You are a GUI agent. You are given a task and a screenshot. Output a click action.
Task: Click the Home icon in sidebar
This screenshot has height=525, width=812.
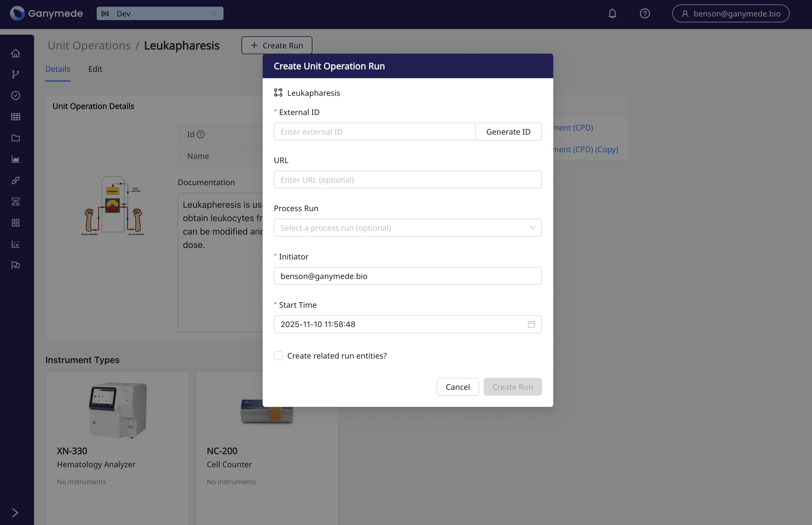pos(16,53)
